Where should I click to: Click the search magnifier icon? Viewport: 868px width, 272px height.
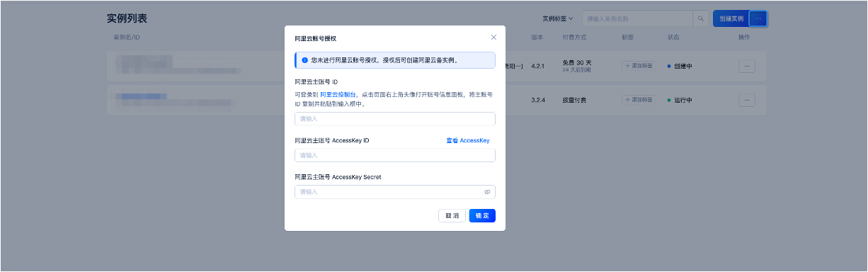coord(701,18)
